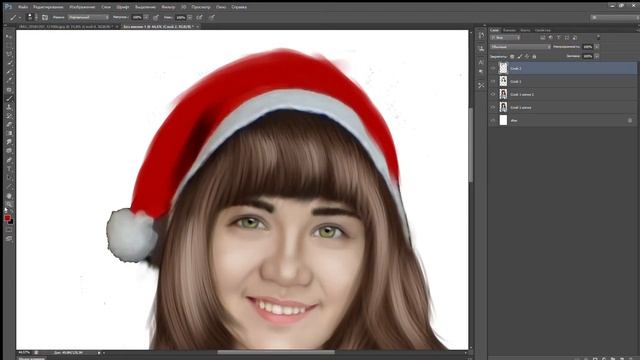Screen dimensions: 640x360
Task: Open layer filter type Вид dropdown
Action: 505,38
